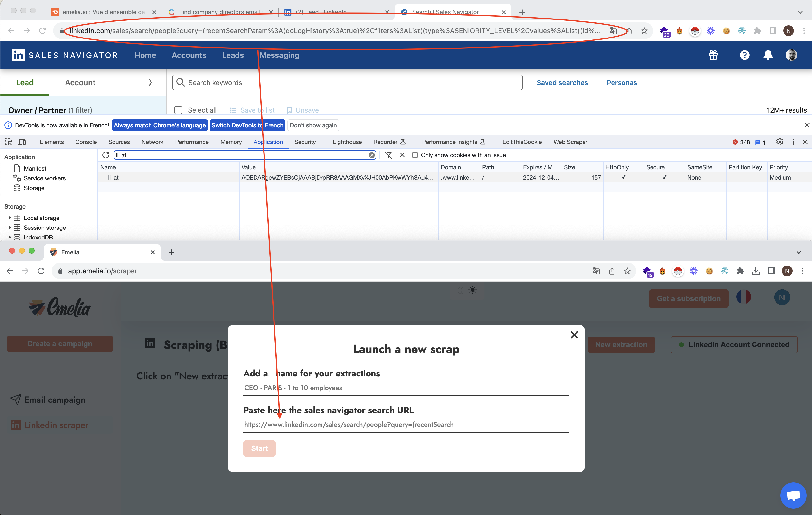Select Manifest in Application panel
812x515 pixels.
pos(35,168)
